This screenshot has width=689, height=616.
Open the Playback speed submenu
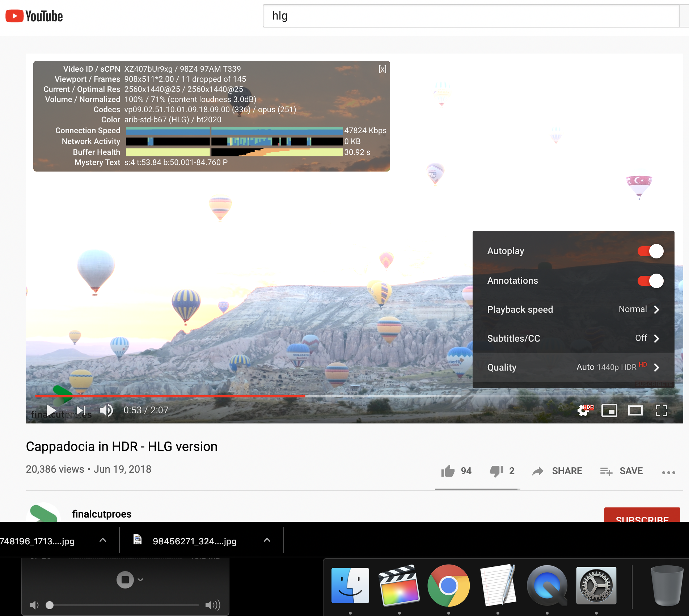pyautogui.click(x=574, y=309)
